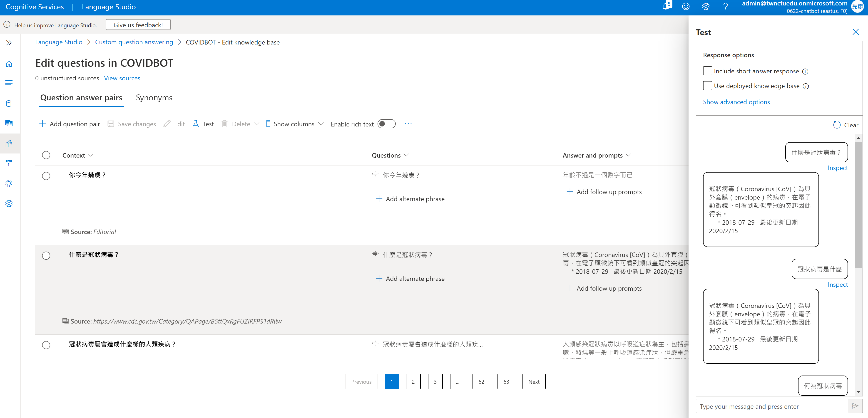Open the sources list sidebar icon
Image resolution: width=868 pixels, height=418 pixels.
click(9, 123)
